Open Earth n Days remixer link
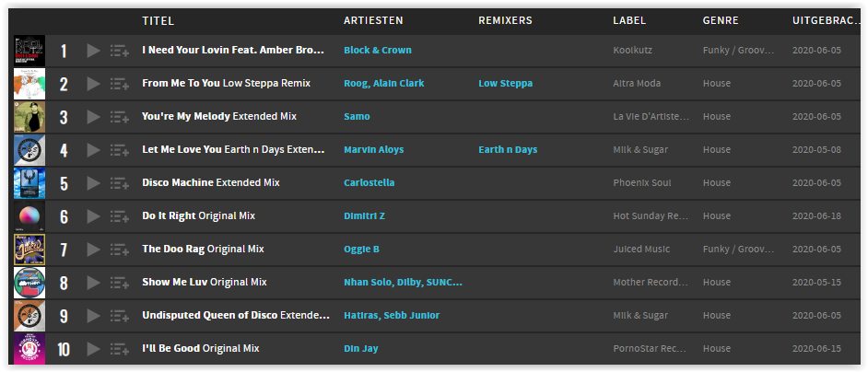Image resolution: width=868 pixels, height=372 pixels. [x=508, y=149]
